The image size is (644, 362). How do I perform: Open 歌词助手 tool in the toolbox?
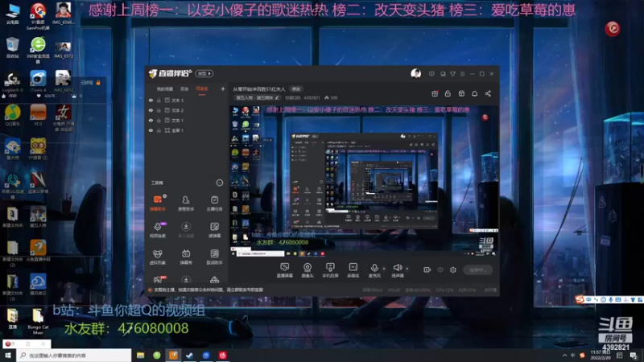(214, 257)
